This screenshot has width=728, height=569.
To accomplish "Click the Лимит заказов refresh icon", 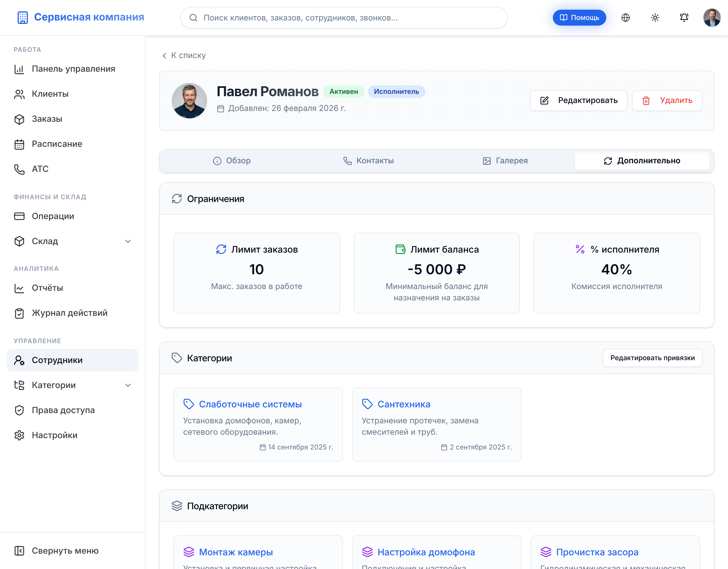I will tap(221, 249).
